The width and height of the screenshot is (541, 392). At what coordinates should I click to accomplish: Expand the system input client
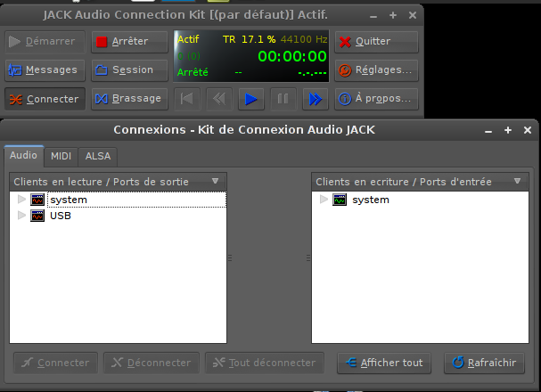324,200
